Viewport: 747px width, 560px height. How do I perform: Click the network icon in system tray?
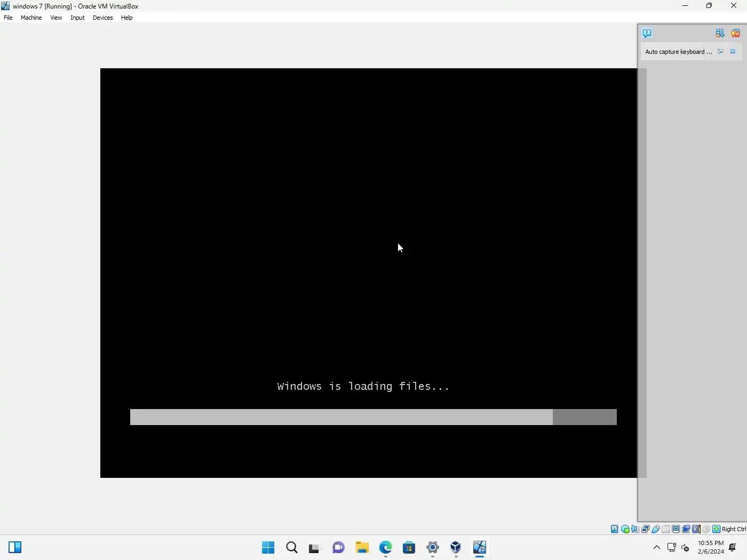(671, 547)
